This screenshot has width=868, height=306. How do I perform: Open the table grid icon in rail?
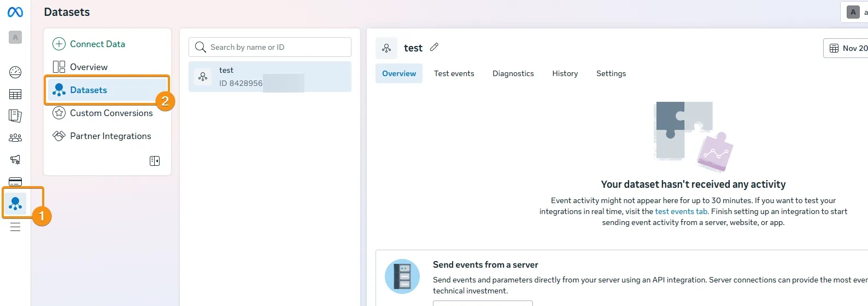pyautogui.click(x=15, y=94)
